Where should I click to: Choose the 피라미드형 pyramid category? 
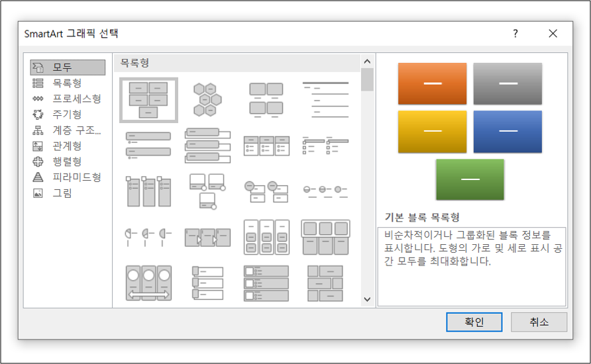click(x=68, y=177)
